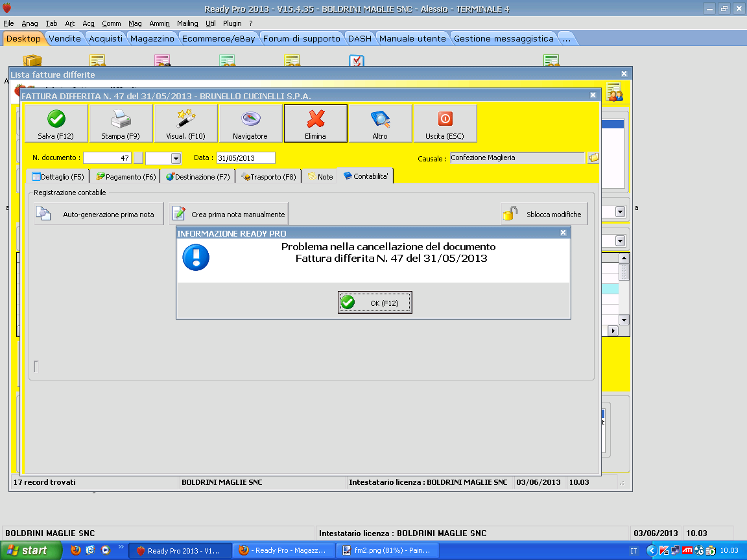Switch to Ecommerce/eBay main tab

(x=219, y=39)
